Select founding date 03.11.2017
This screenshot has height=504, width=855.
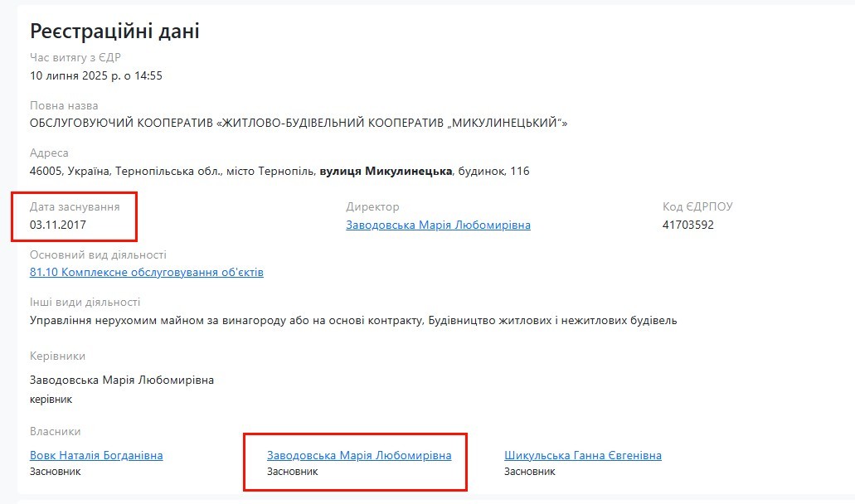coord(58,225)
